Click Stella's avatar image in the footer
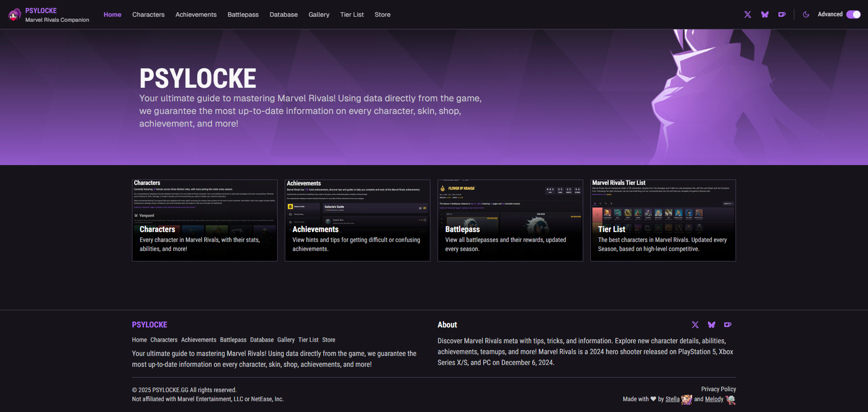The image size is (868, 412). coord(687,399)
